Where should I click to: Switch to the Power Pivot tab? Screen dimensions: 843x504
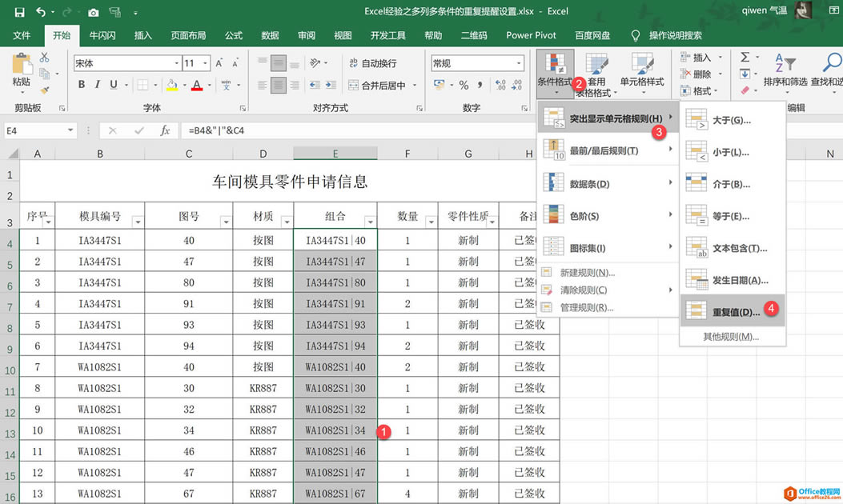(x=531, y=35)
